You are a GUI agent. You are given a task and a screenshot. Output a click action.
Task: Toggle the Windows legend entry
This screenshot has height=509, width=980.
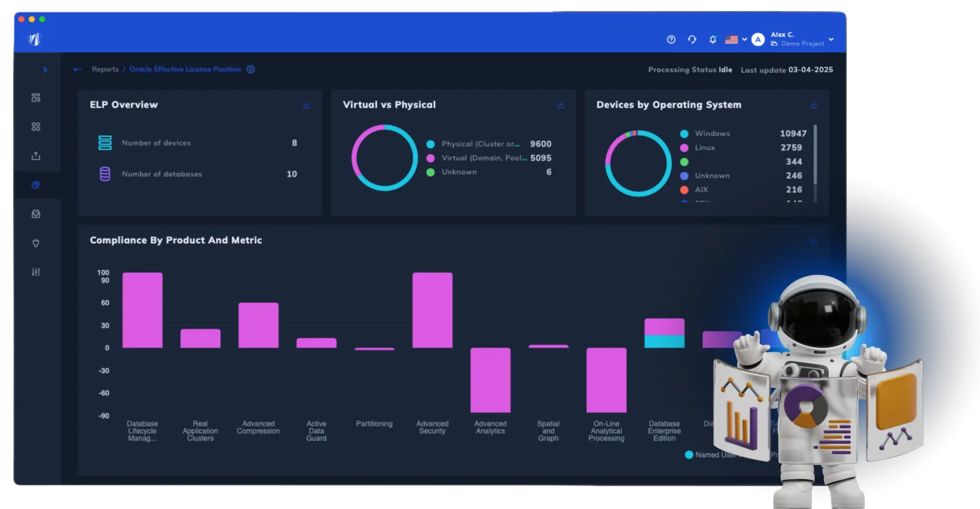click(x=712, y=134)
